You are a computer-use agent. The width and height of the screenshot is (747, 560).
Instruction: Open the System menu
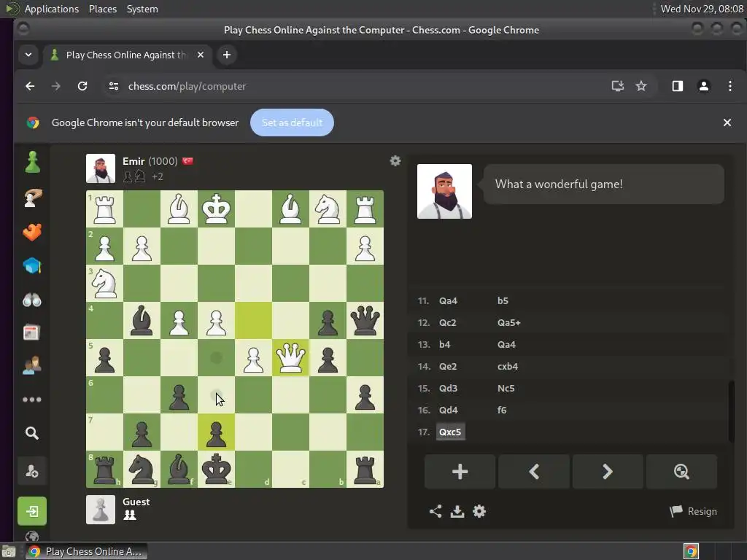coord(142,9)
